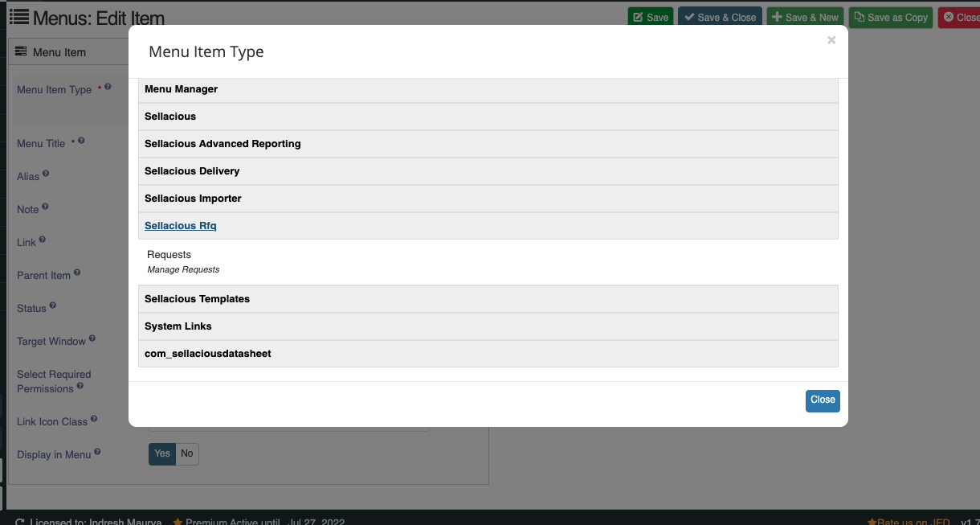This screenshot has width=980, height=525.
Task: Open help tooltip icon beside Link Icon Class
Action: click(x=94, y=419)
